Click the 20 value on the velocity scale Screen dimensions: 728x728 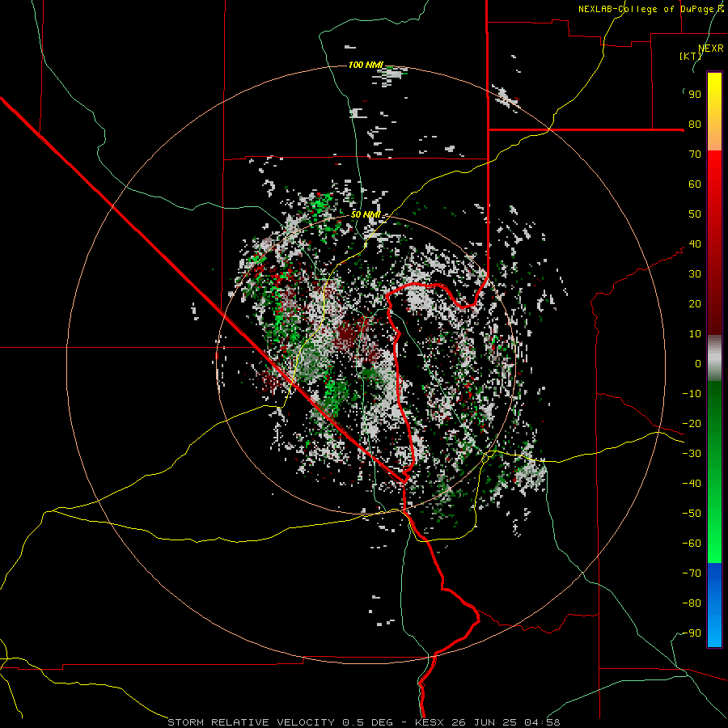click(695, 304)
